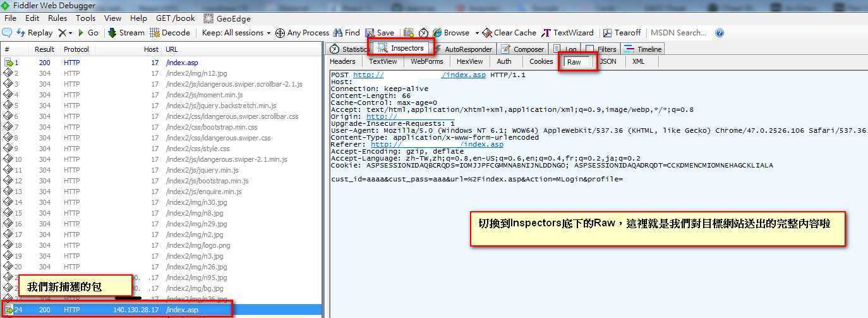Open the Tools menu
The width and height of the screenshot is (868, 318).
85,18
